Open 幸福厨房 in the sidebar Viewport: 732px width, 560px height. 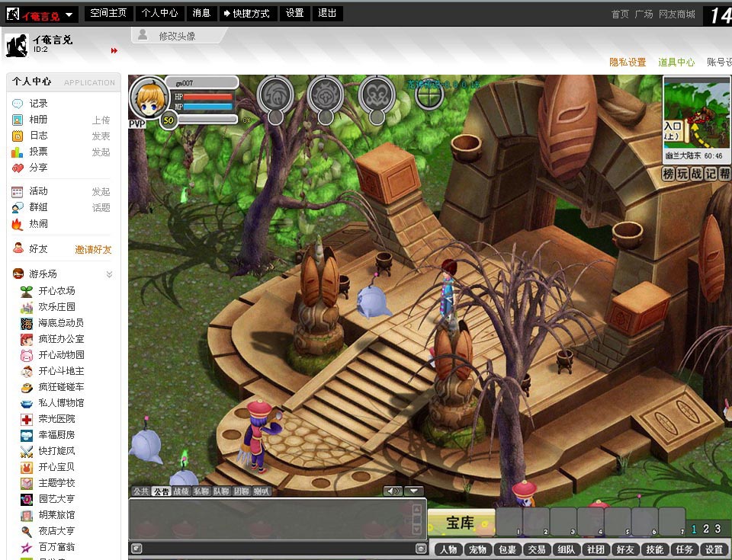point(56,435)
